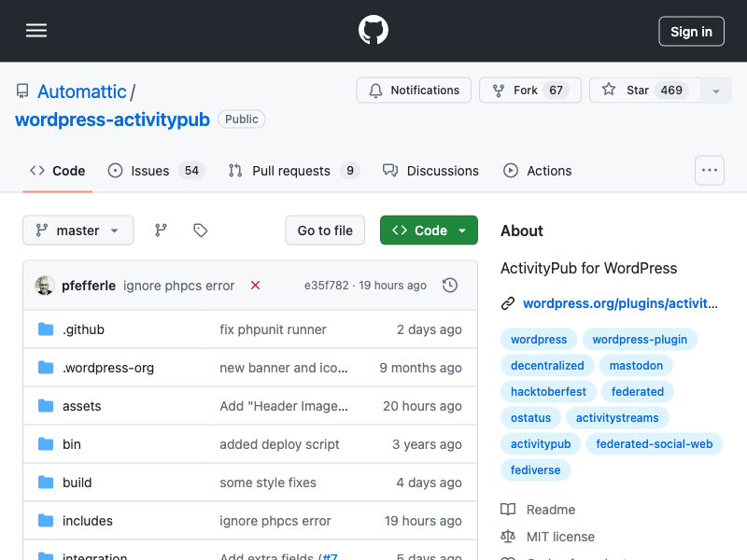Open the build folder
Viewport: 747px width, 560px height.
tap(77, 483)
